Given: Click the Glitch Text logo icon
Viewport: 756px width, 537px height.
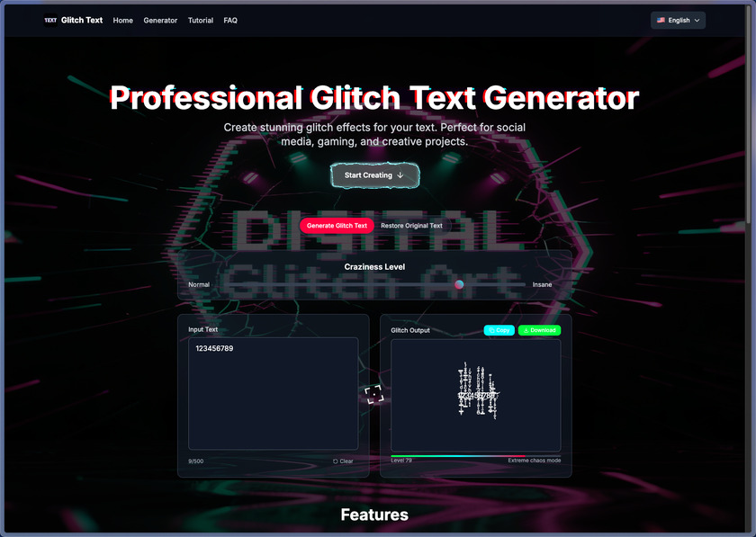Looking at the screenshot, I should coord(50,21).
